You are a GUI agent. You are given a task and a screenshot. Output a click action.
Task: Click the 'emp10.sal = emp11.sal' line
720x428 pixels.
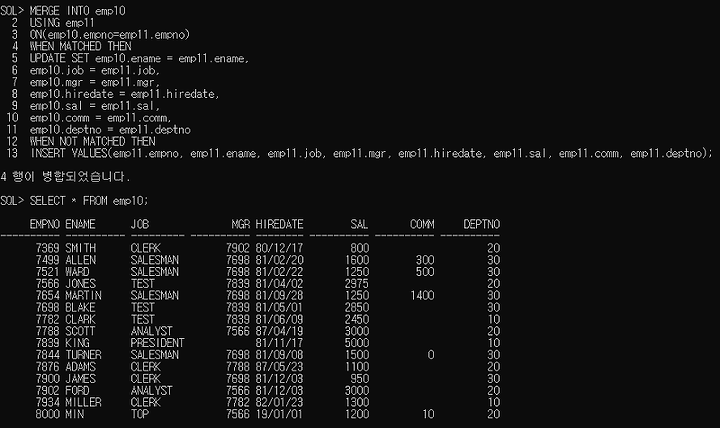[x=95, y=106]
